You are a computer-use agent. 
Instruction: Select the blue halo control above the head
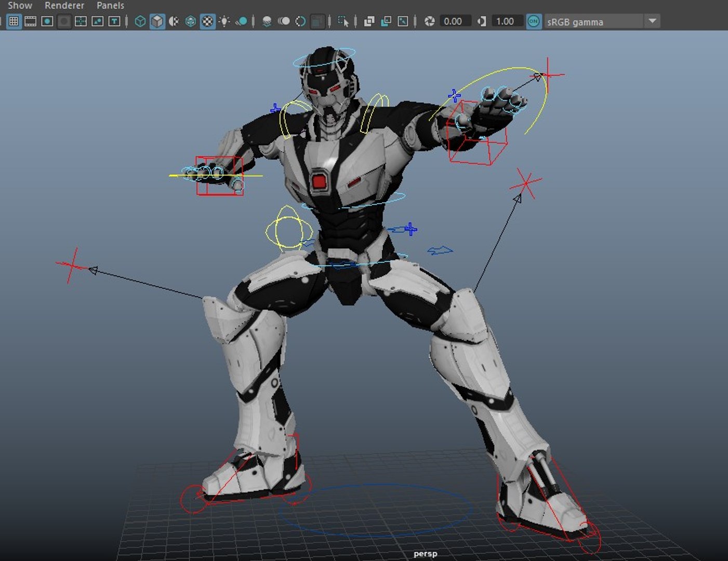[x=324, y=58]
